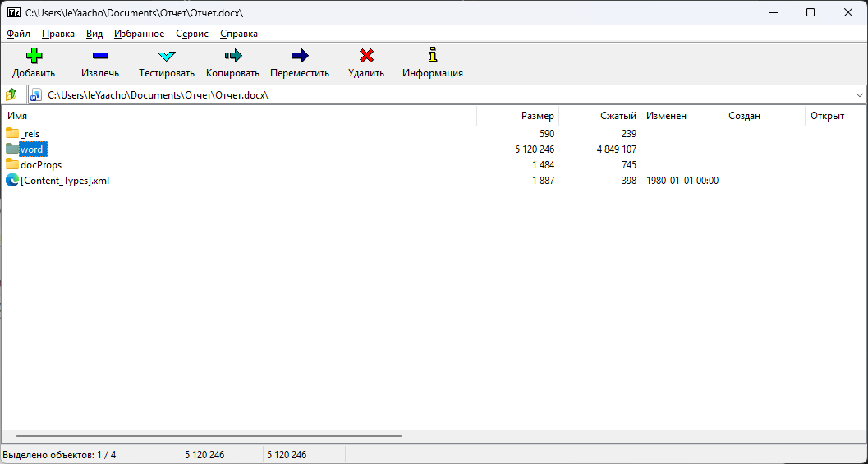Select the word folder name

tap(33, 149)
